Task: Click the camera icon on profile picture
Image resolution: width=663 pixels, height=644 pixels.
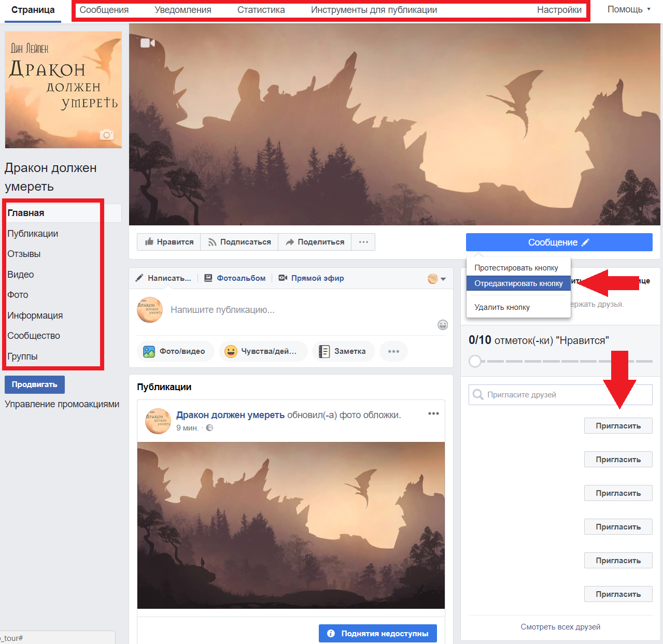Action: 107,135
